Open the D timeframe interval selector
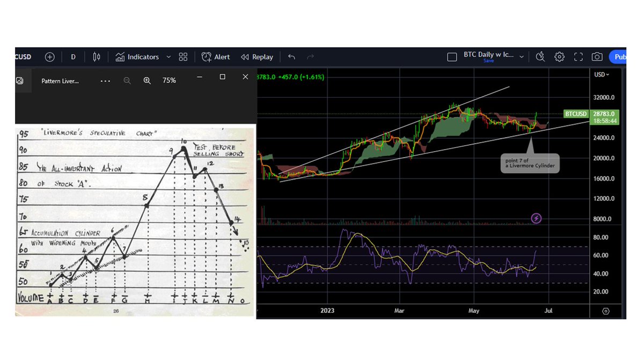 point(74,57)
